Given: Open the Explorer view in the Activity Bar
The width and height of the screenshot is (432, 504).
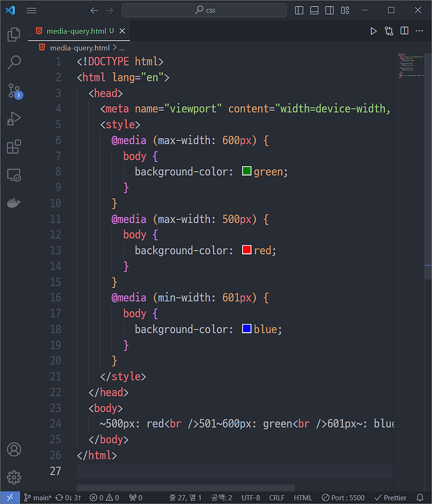Looking at the screenshot, I should 13,34.
